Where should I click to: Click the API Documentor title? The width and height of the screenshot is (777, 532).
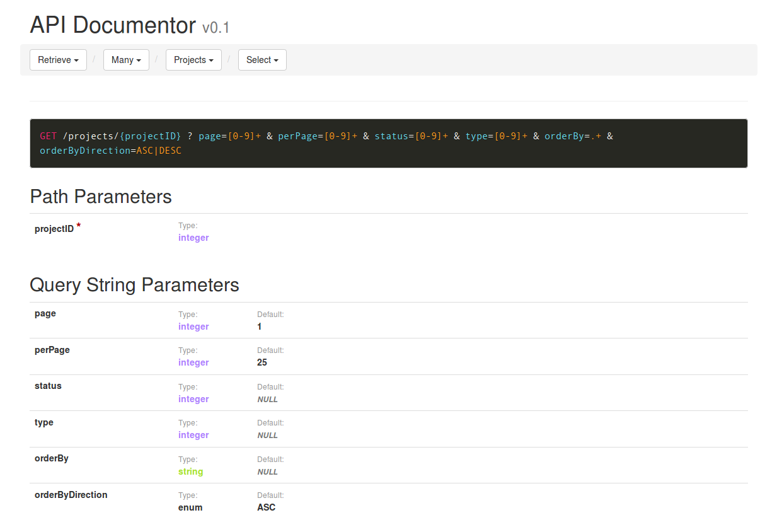click(x=113, y=25)
